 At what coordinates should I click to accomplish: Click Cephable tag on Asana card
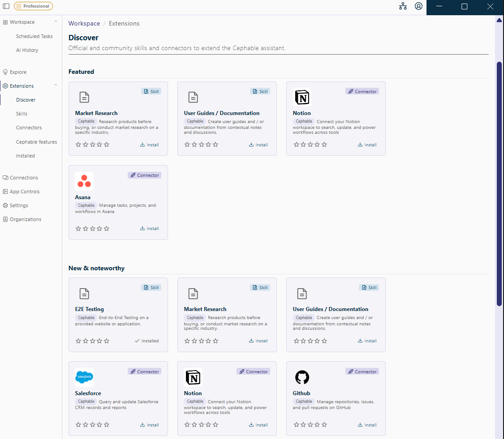click(x=86, y=205)
